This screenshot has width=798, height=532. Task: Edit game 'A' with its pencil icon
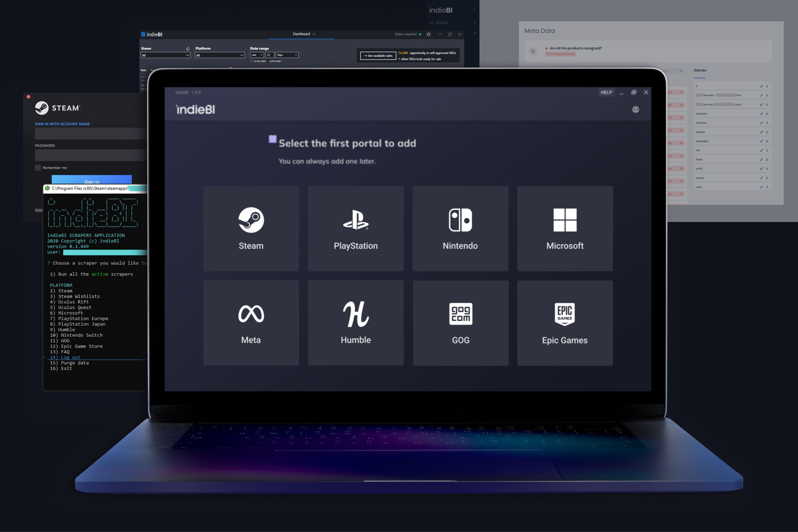761,86
